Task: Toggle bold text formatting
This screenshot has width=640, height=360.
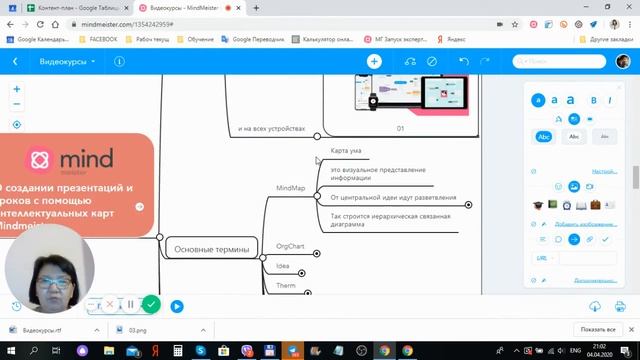Action: click(594, 100)
